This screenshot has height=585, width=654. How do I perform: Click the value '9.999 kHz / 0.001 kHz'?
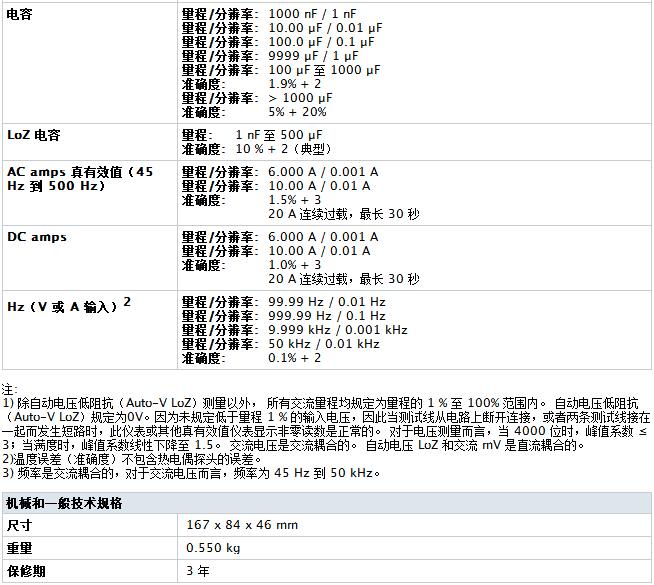[338, 330]
